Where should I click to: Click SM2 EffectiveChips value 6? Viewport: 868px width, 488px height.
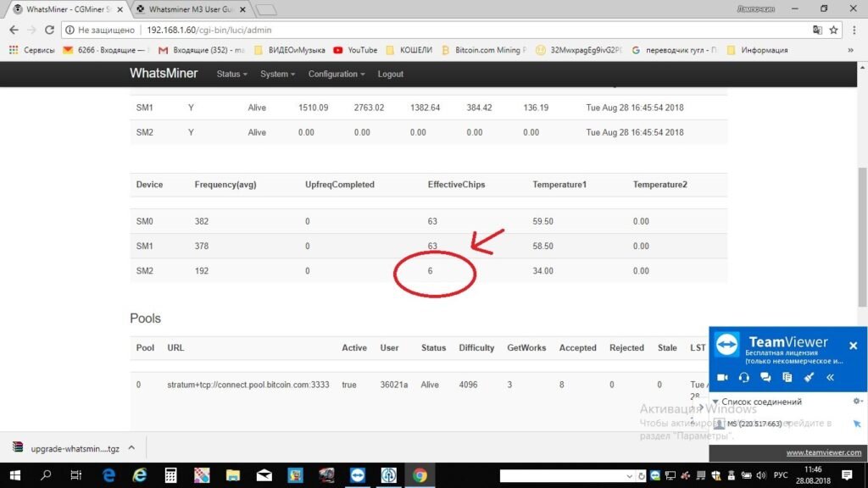(430, 271)
